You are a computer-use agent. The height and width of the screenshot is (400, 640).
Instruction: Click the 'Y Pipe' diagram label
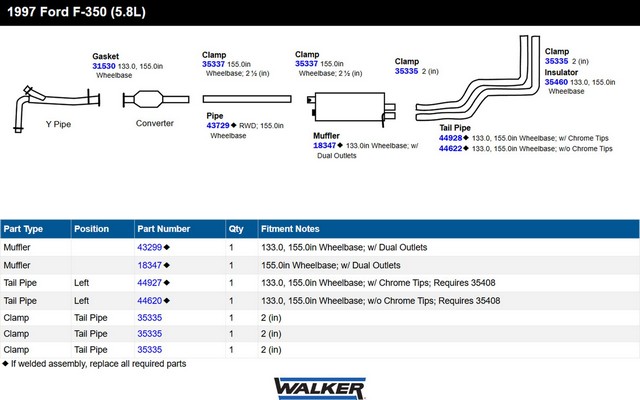[x=58, y=124]
